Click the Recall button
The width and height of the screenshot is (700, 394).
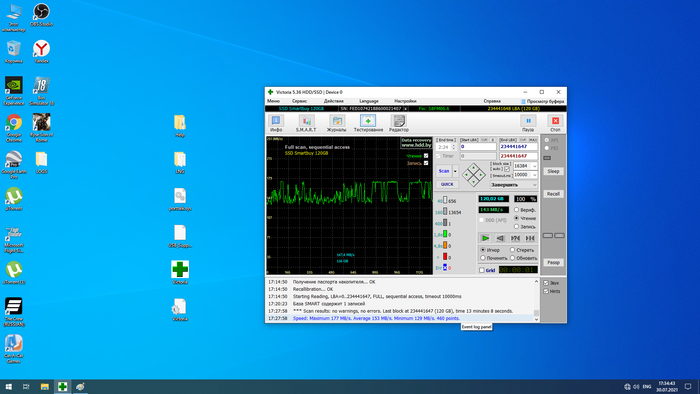(553, 194)
